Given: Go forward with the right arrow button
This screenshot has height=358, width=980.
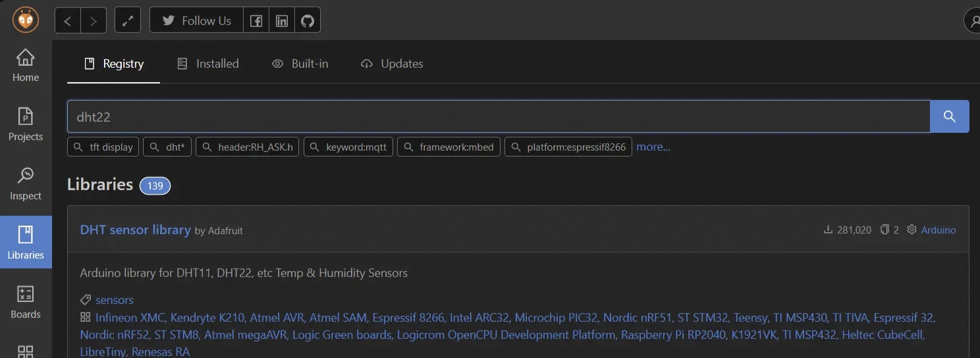Looking at the screenshot, I should click(x=94, y=20).
